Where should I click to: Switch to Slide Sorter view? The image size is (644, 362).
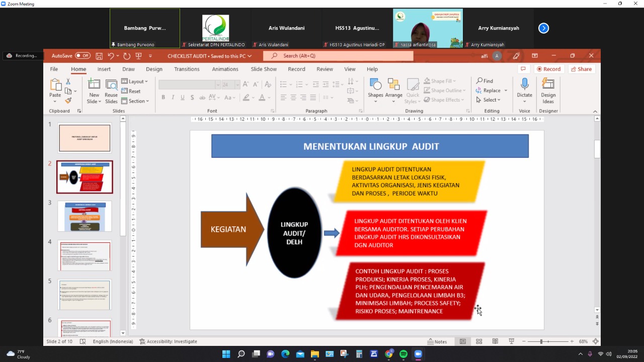pos(479,341)
